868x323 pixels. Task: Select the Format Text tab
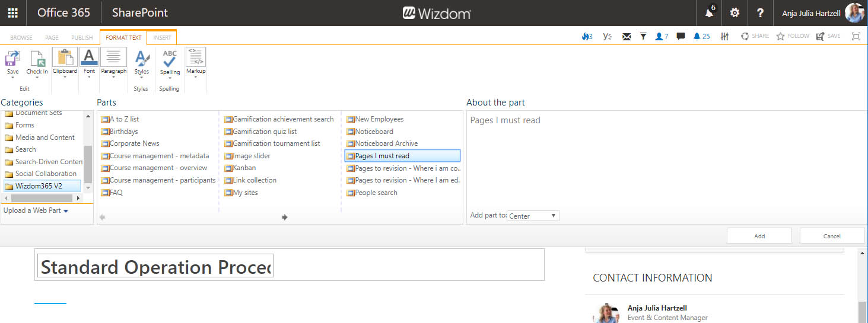[x=123, y=37]
